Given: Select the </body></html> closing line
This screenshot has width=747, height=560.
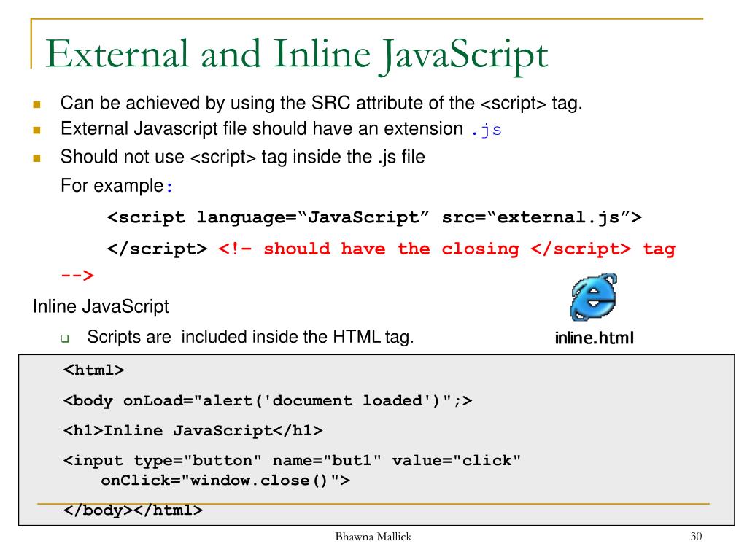Looking at the screenshot, I should 133,510.
